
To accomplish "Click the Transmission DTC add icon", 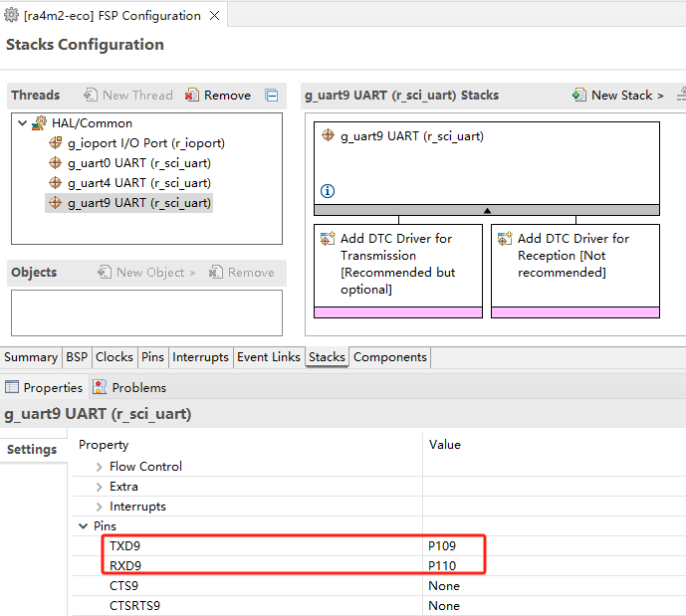I will [328, 238].
